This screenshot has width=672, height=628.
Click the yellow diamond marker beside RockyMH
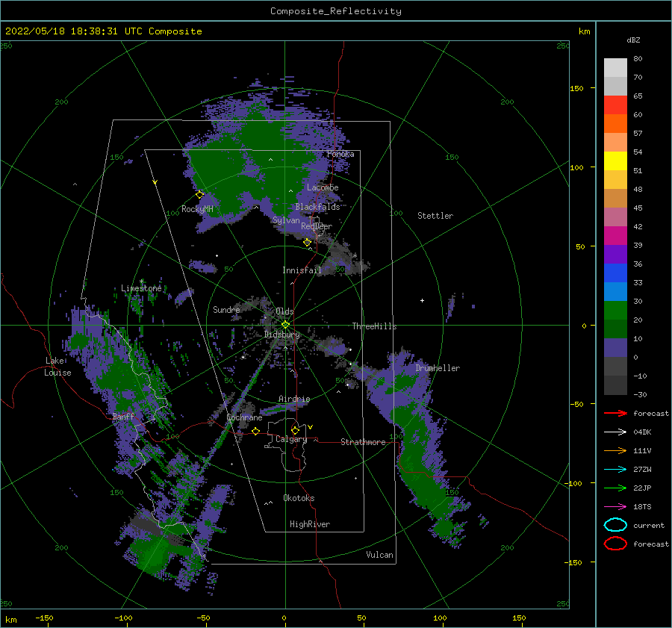199,195
